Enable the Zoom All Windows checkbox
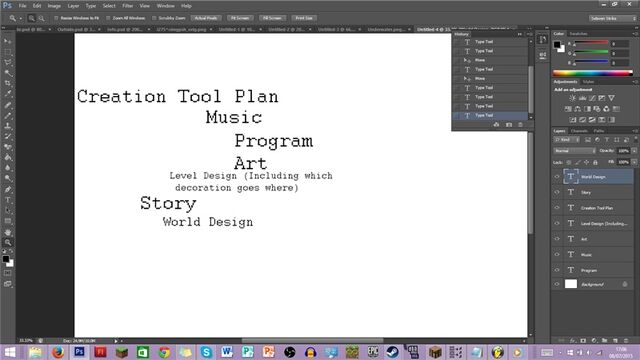 pyautogui.click(x=108, y=18)
